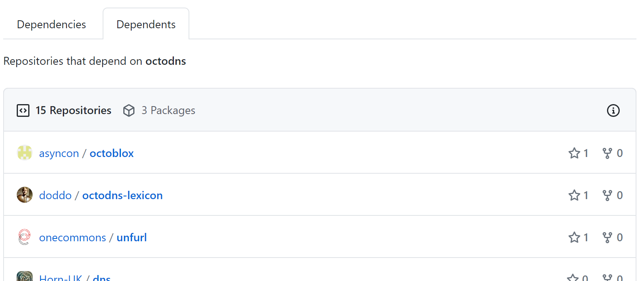This screenshot has height=281, width=644.
Task: Open the octoblox repository link
Action: coord(111,153)
